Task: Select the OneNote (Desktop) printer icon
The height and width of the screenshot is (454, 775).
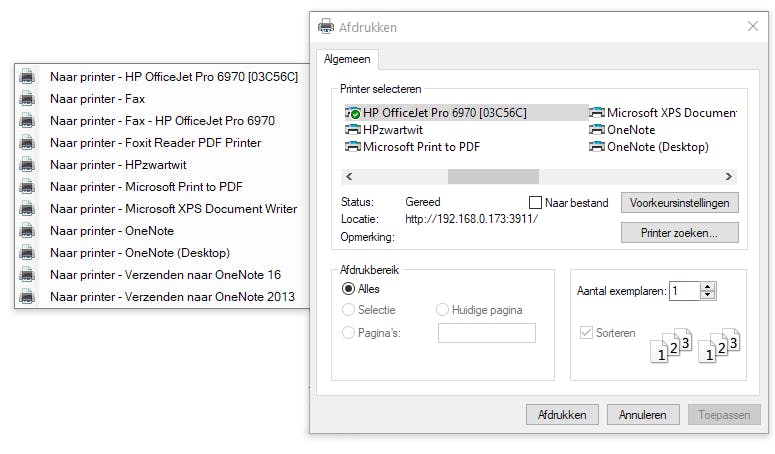Action: 597,147
